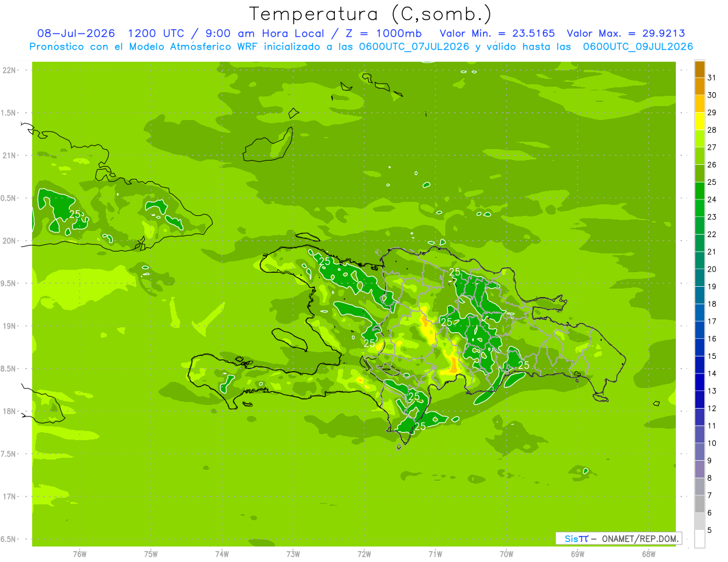Click the '69W' longitude label
This screenshot has width=728, height=562.
[x=578, y=554]
